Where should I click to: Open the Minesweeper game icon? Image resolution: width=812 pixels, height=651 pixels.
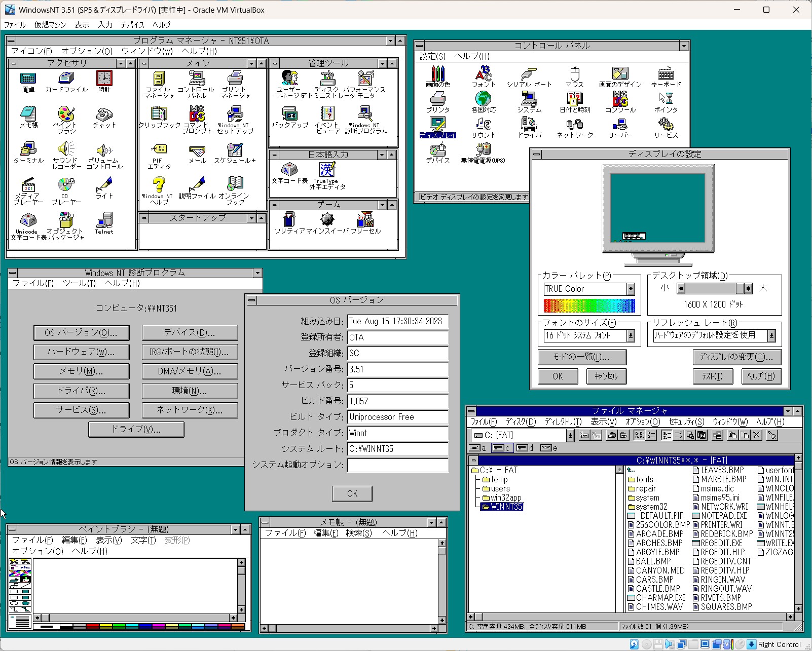coord(327,220)
